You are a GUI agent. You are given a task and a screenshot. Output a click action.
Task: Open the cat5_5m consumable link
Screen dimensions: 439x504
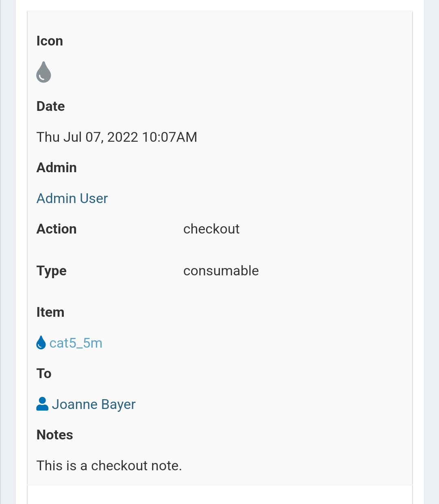pos(76,343)
